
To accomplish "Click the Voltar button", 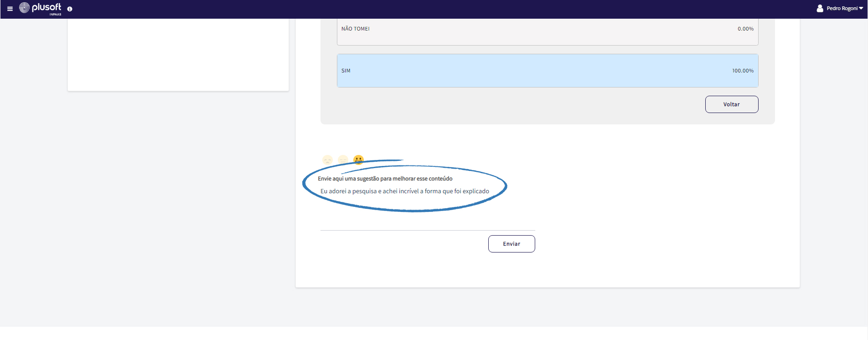I will pyautogui.click(x=732, y=104).
